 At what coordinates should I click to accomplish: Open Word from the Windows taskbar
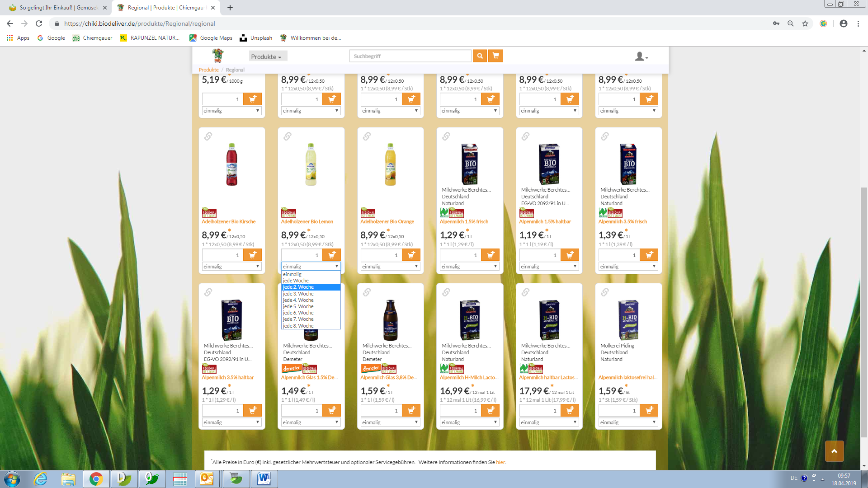pyautogui.click(x=264, y=479)
